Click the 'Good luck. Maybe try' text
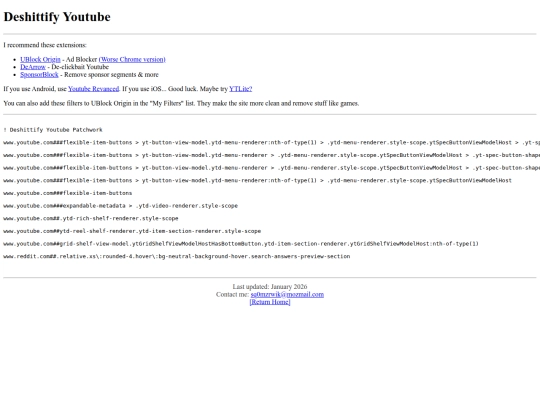The width and height of the screenshot is (540, 405). [198, 89]
